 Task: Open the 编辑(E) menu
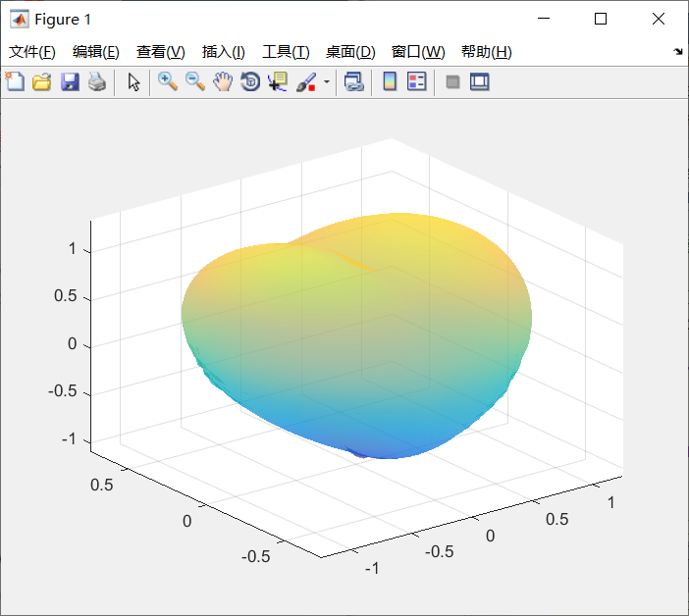tap(96, 52)
